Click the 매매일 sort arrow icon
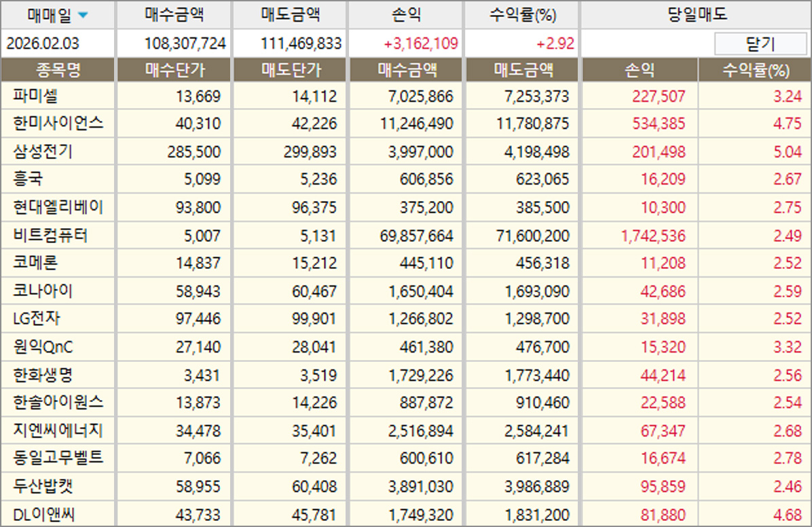812x527 pixels. click(x=82, y=15)
